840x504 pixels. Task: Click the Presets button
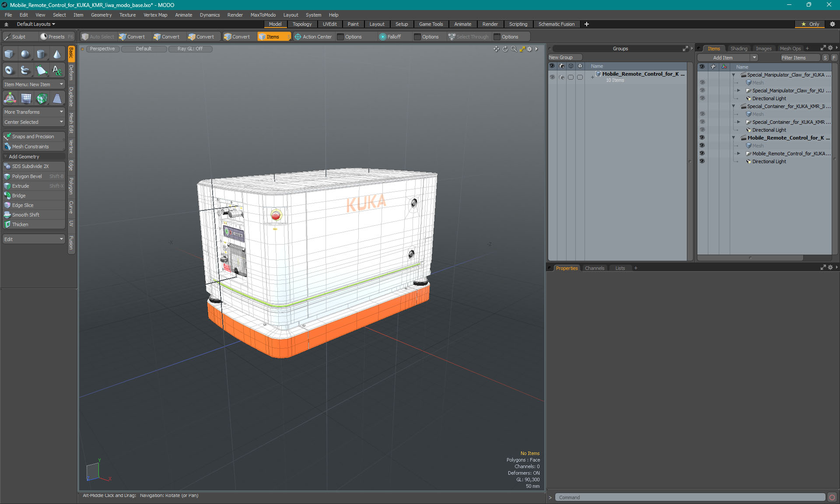click(56, 37)
